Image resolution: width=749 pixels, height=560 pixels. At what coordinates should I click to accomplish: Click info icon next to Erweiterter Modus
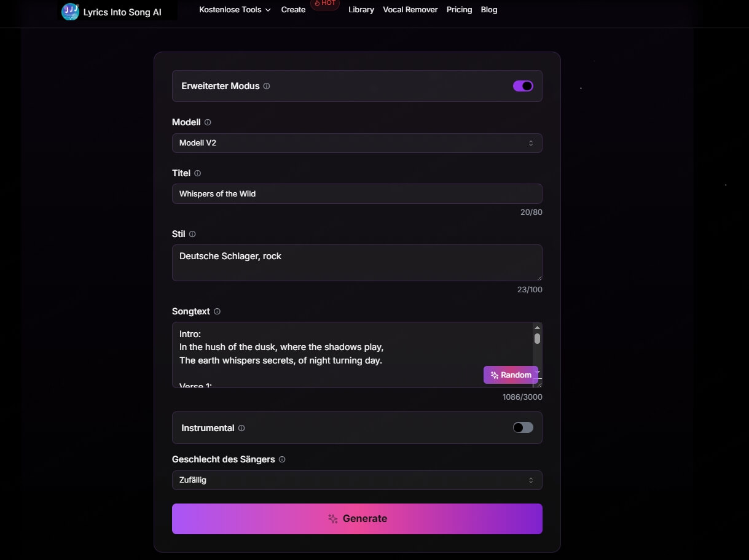coord(267,86)
